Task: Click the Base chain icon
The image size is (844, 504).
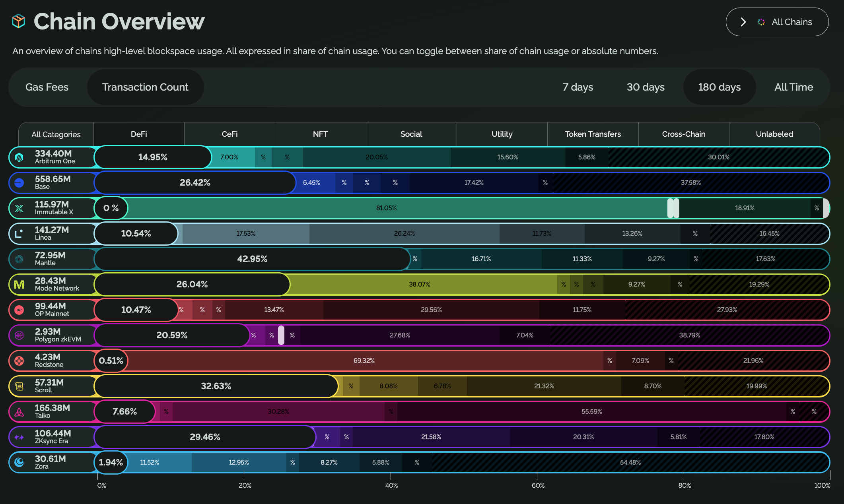Action: [x=19, y=183]
